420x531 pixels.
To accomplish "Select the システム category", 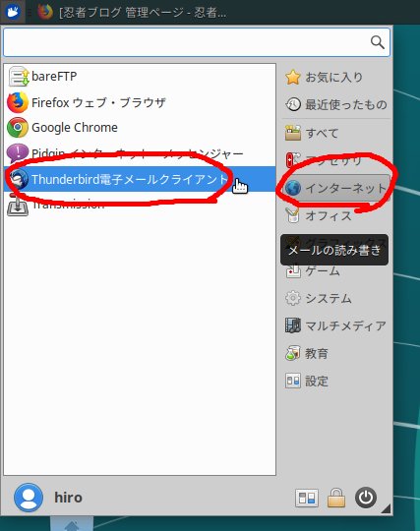I will pos(336,298).
